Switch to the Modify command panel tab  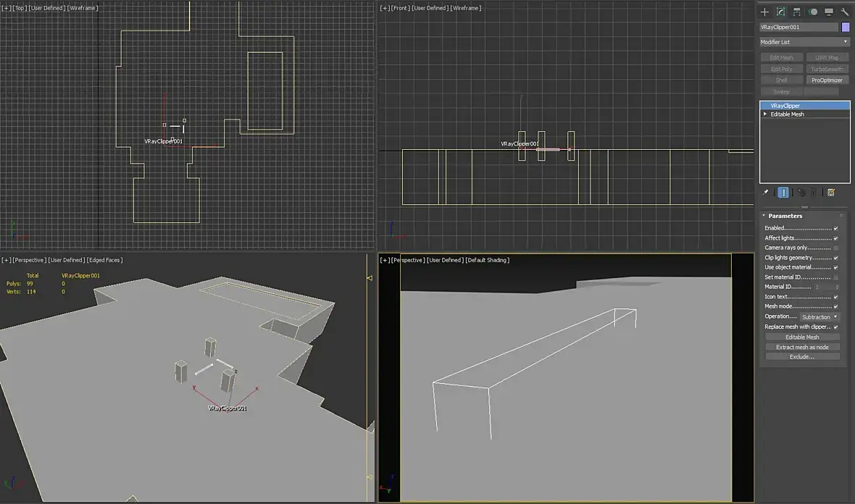click(x=780, y=12)
